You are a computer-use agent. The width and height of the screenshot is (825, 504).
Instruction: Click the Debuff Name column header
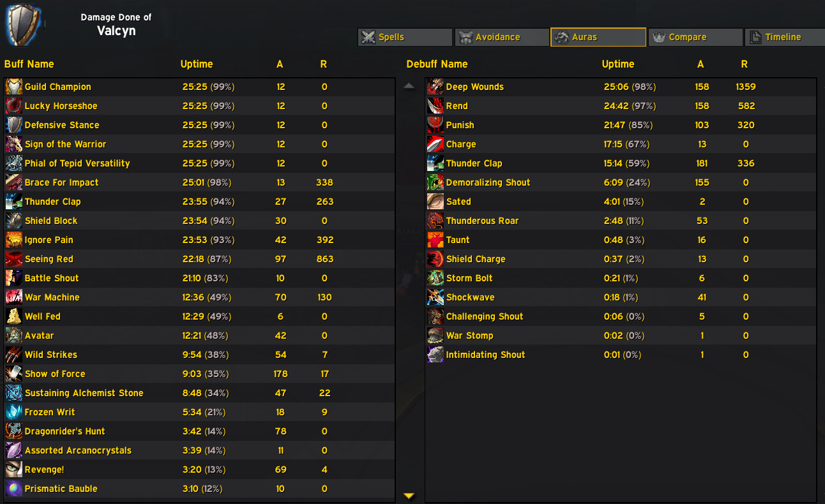tap(437, 64)
